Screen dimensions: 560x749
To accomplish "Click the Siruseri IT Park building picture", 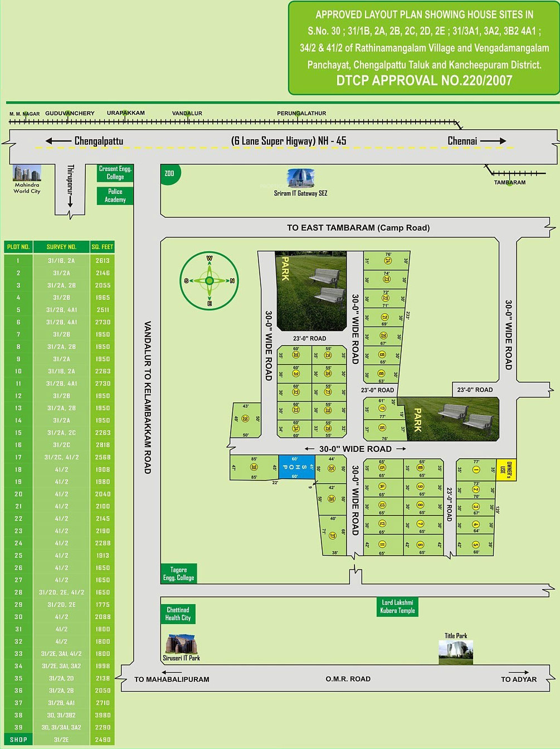I will (x=181, y=644).
